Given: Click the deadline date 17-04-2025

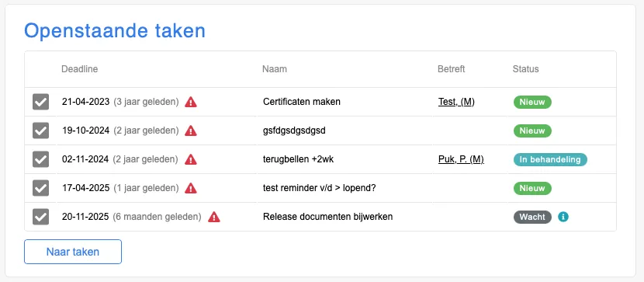Looking at the screenshot, I should 86,188.
